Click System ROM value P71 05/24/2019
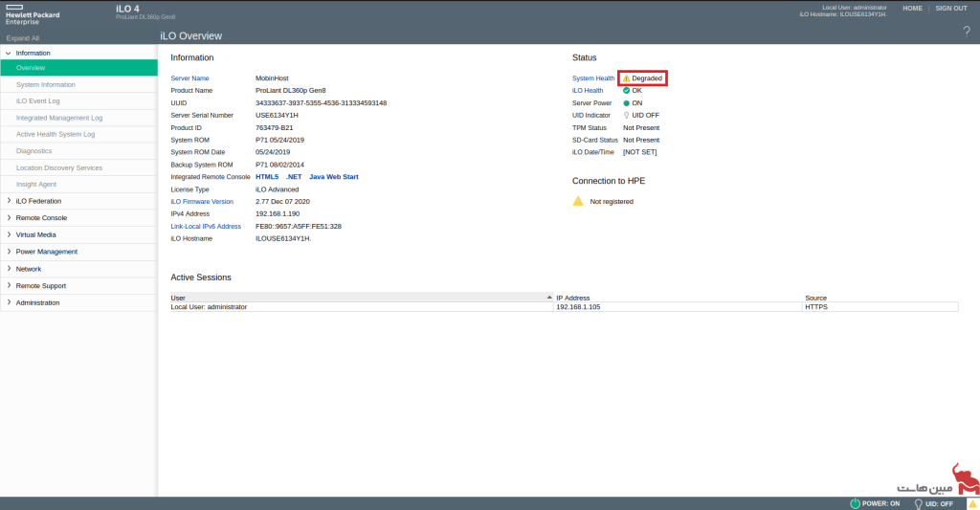Viewport: 980px width, 510px height. click(x=279, y=140)
